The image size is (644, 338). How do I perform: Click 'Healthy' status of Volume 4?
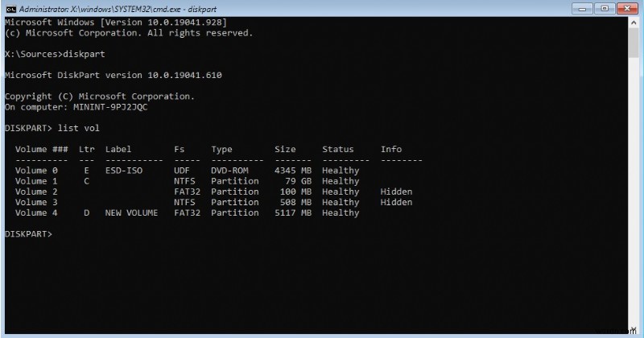click(x=341, y=212)
